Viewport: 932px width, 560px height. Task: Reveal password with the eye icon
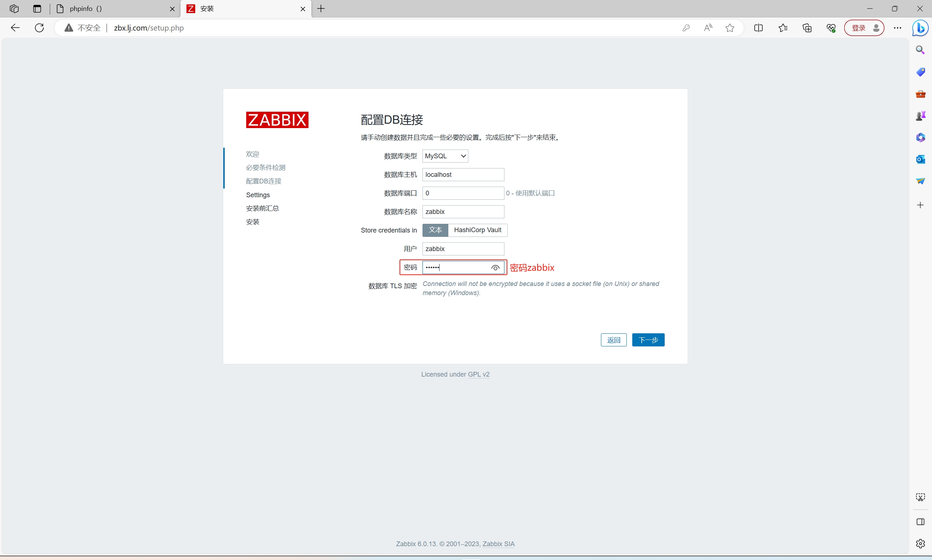coord(495,267)
